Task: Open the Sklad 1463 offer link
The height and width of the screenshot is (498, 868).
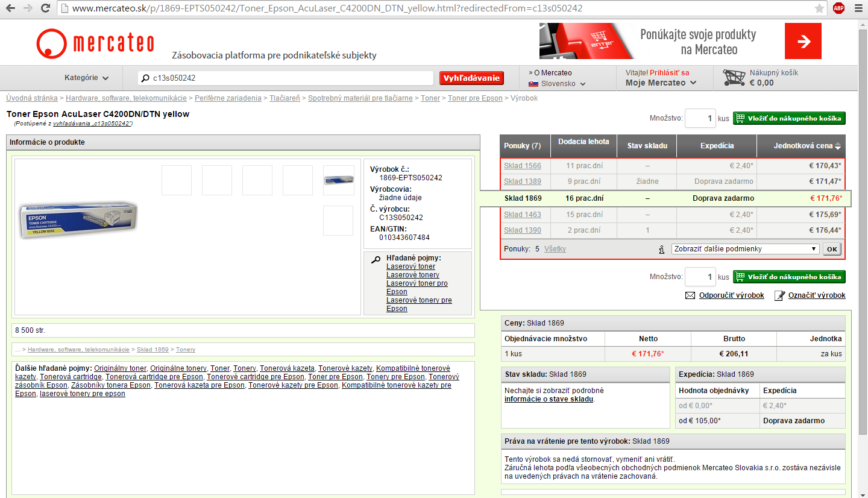Action: 523,215
